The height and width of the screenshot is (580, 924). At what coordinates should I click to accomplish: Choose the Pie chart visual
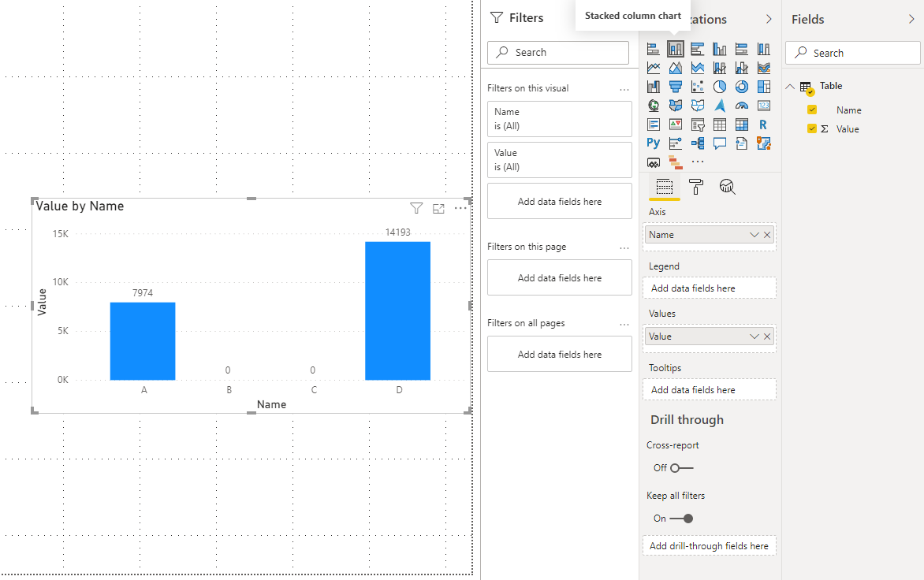[720, 87]
